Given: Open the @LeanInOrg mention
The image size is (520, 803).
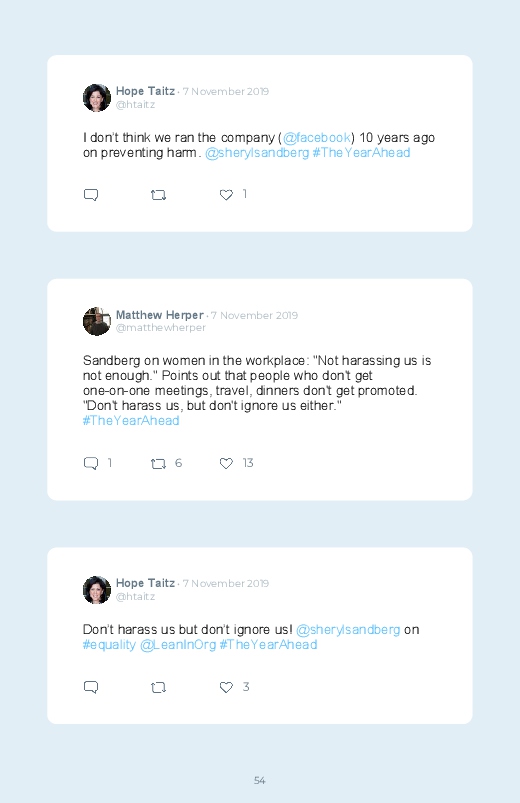Looking at the screenshot, I should (178, 645).
